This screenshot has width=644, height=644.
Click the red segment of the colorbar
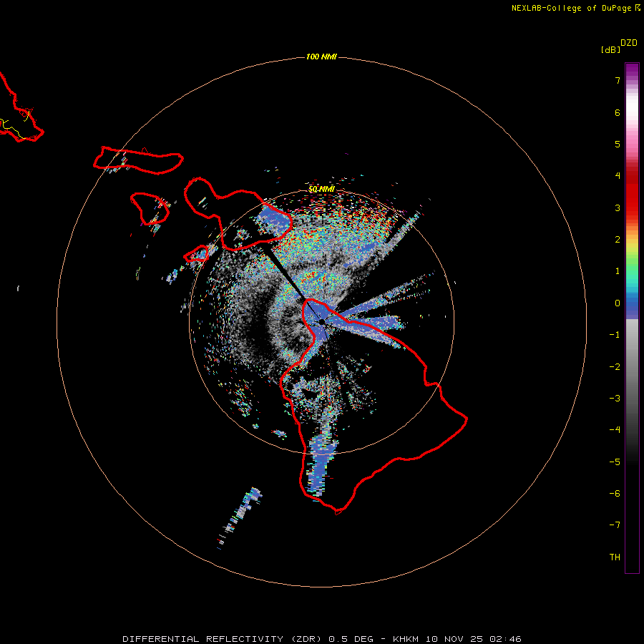point(632,193)
